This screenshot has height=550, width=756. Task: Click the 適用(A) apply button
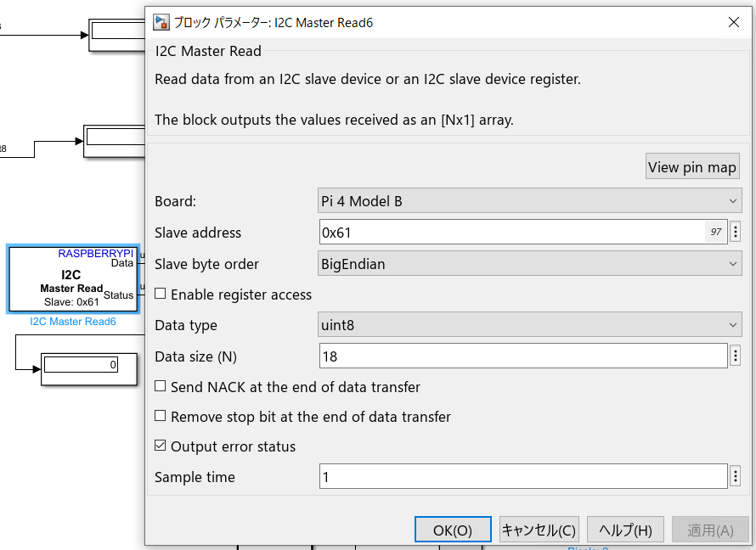click(710, 530)
